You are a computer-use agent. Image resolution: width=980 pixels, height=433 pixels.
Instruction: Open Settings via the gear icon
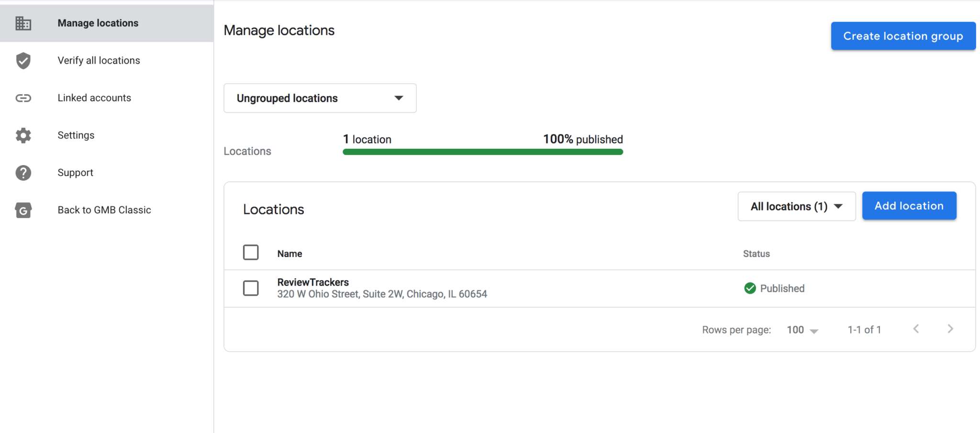(23, 135)
